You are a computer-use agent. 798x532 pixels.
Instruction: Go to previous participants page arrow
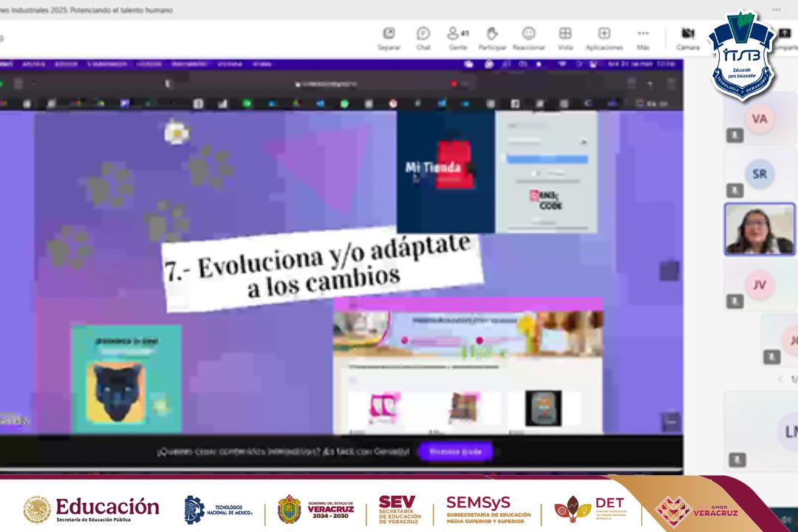pos(780,379)
